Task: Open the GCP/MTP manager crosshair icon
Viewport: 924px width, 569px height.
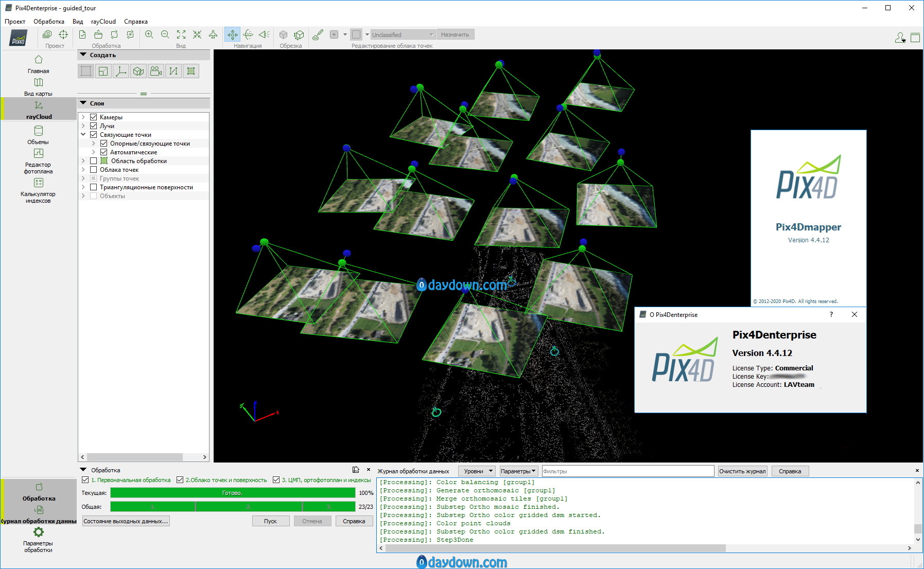Action: 63,34
